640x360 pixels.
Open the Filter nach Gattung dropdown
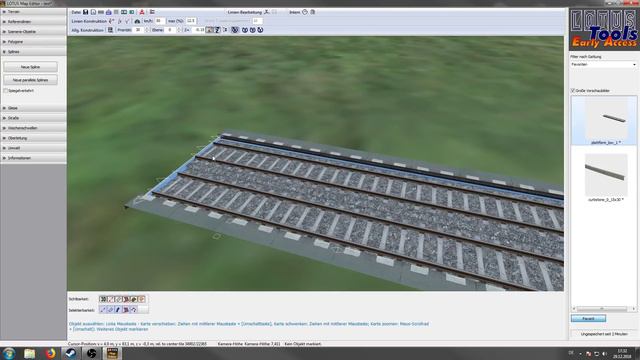(x=603, y=64)
